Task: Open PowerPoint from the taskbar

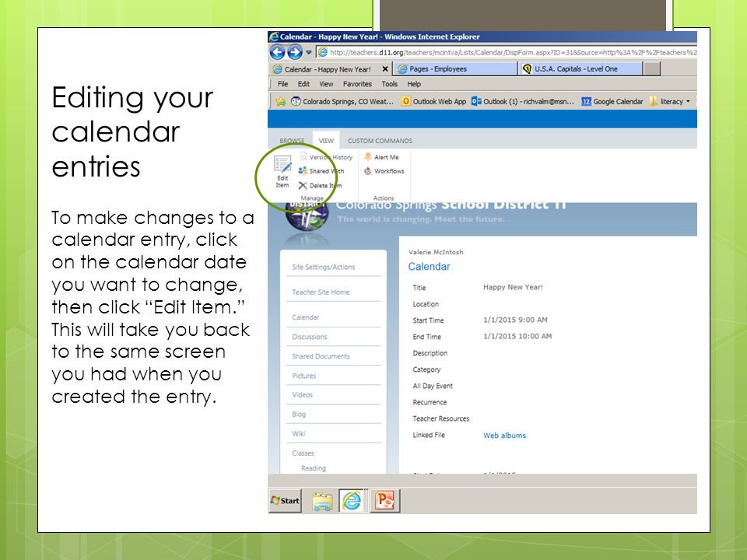Action: tap(384, 501)
